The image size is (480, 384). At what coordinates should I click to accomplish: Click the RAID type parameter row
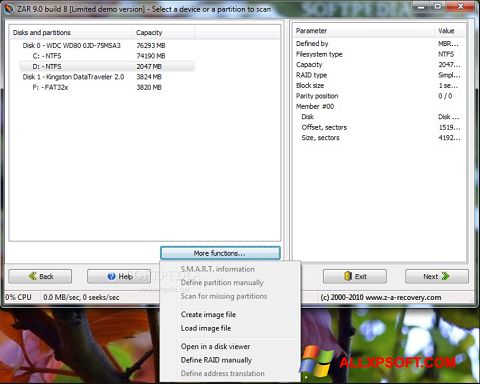point(379,75)
